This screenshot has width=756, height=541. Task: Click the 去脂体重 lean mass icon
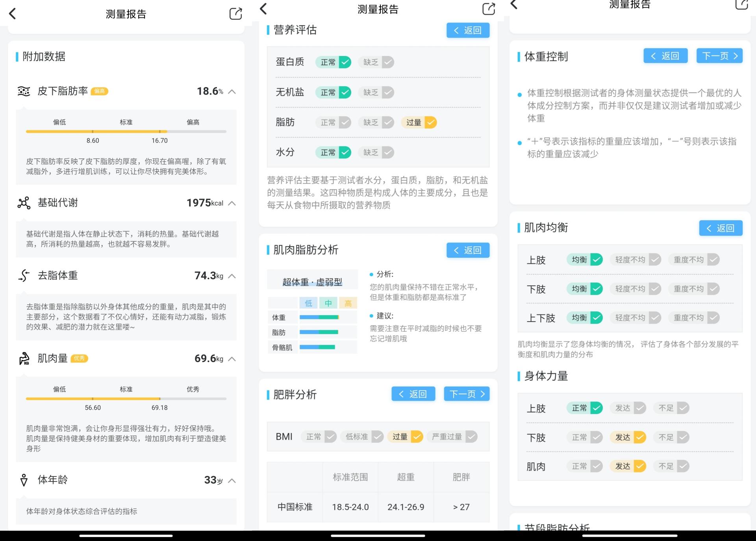tap(24, 276)
